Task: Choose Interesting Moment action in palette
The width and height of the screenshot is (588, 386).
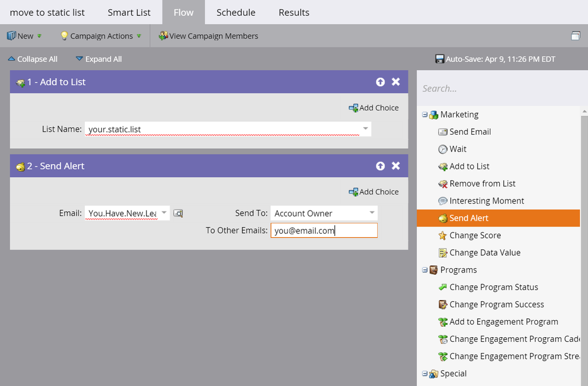Action: (486, 201)
